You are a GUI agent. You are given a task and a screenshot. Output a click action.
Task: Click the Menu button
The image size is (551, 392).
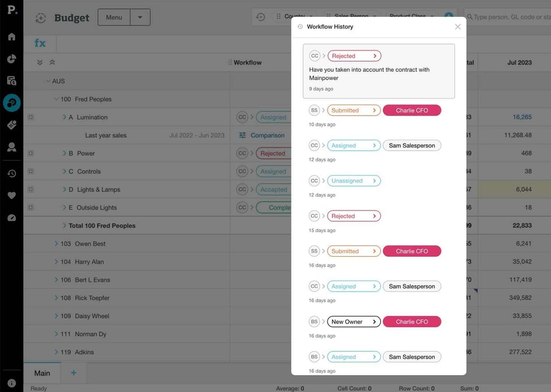(x=114, y=17)
